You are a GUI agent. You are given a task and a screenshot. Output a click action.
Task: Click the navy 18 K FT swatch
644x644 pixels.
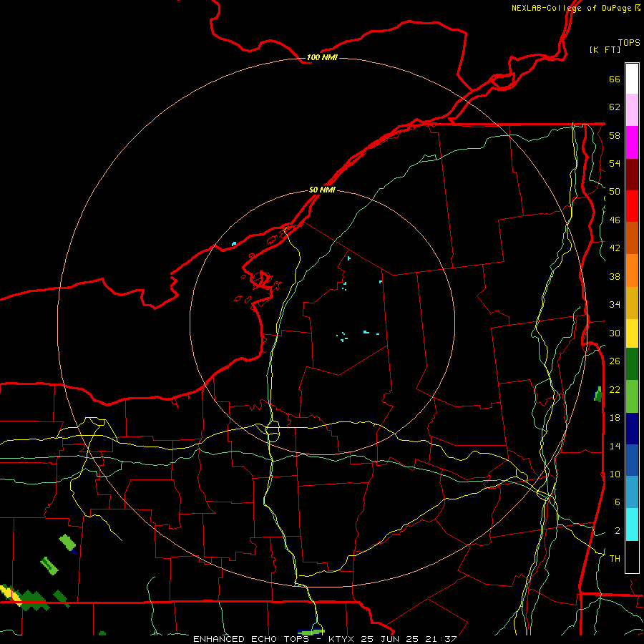632,429
